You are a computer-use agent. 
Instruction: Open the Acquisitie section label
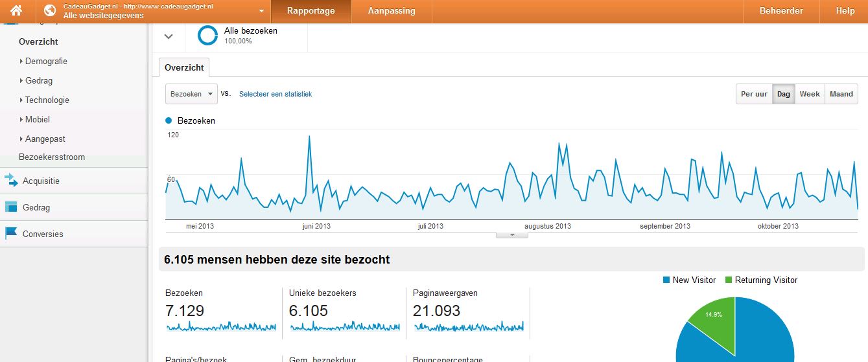(x=41, y=181)
